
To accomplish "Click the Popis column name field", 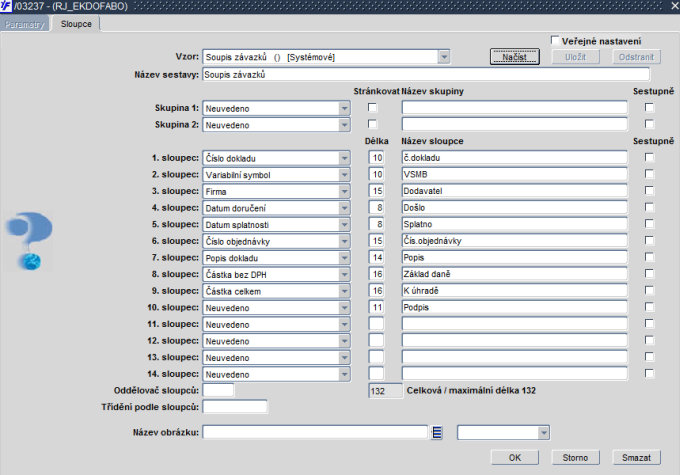I will point(514,257).
